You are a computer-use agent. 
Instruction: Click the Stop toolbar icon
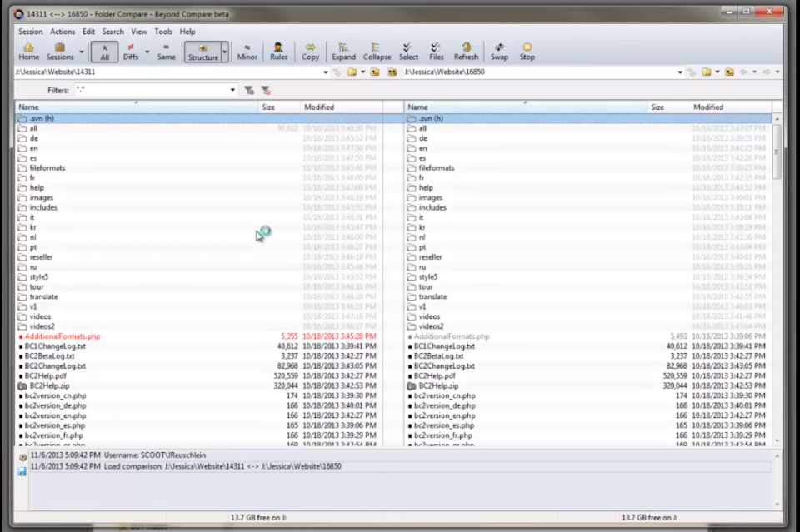[527, 50]
